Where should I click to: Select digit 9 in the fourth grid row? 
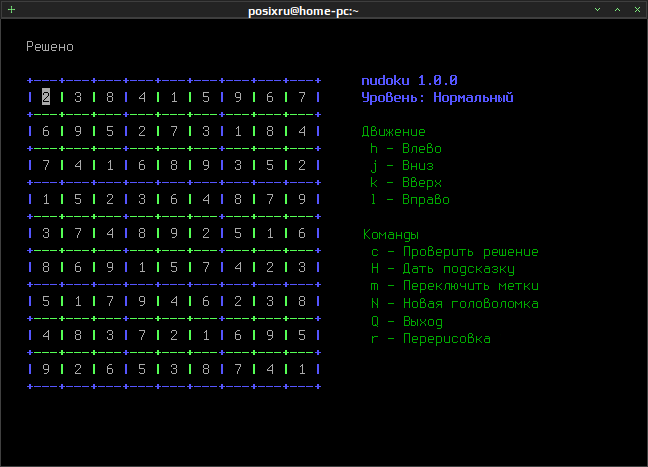tap(302, 199)
